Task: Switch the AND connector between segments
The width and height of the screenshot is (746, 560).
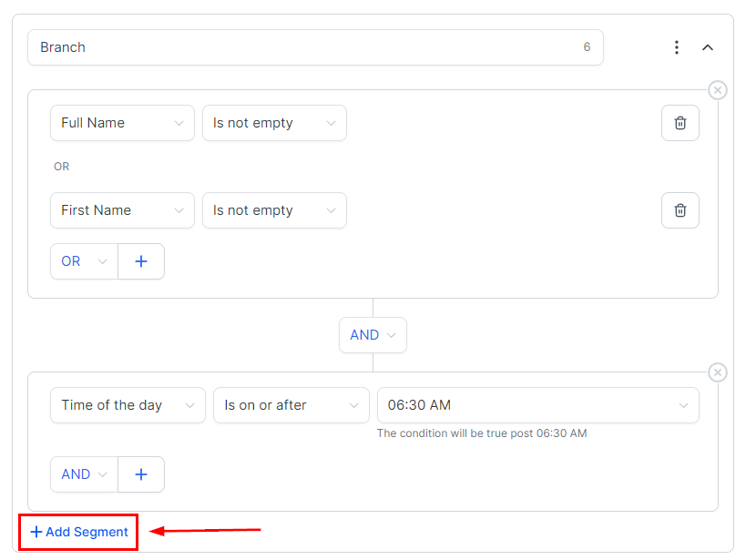Action: [x=373, y=335]
